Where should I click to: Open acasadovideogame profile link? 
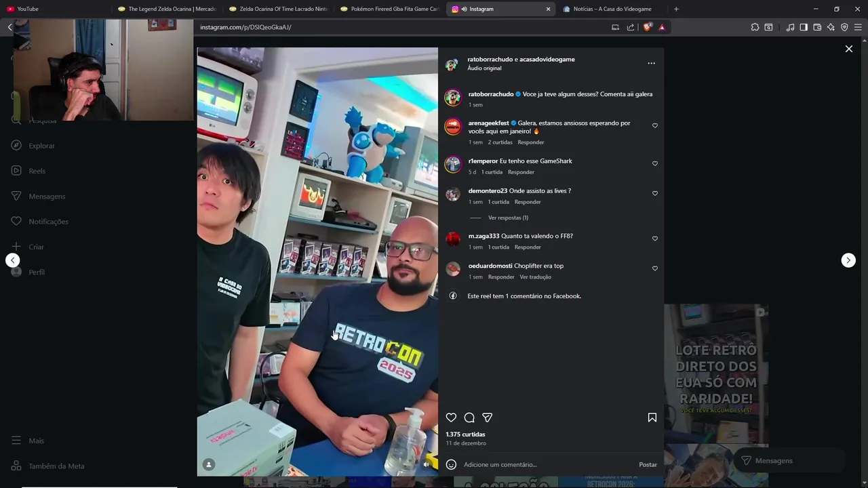click(547, 59)
